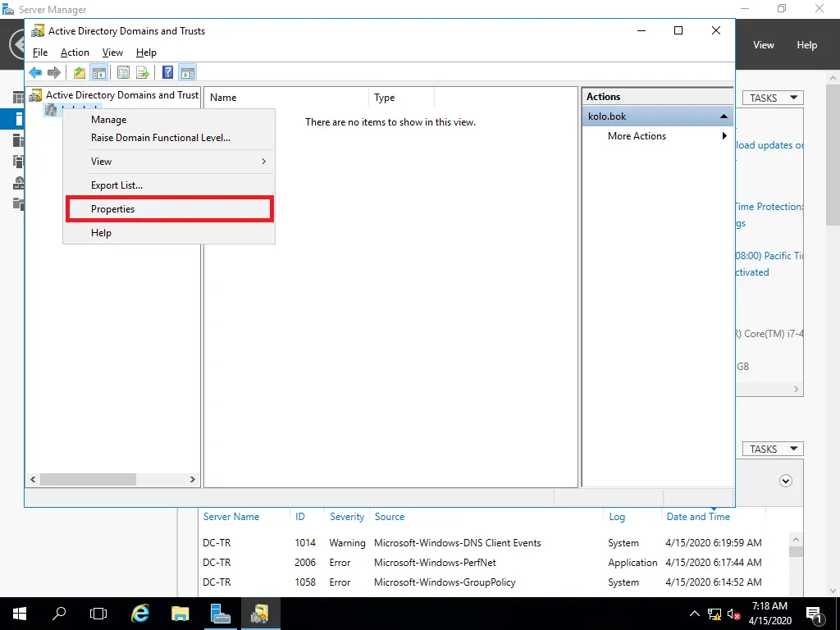Click the console tree scrollbar left arrow
The width and height of the screenshot is (840, 630).
point(33,479)
